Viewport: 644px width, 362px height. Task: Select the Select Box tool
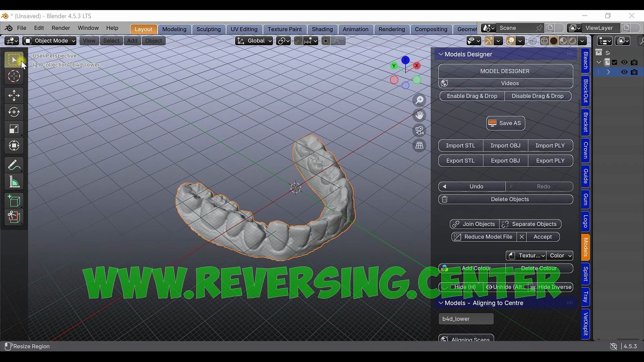[x=14, y=60]
